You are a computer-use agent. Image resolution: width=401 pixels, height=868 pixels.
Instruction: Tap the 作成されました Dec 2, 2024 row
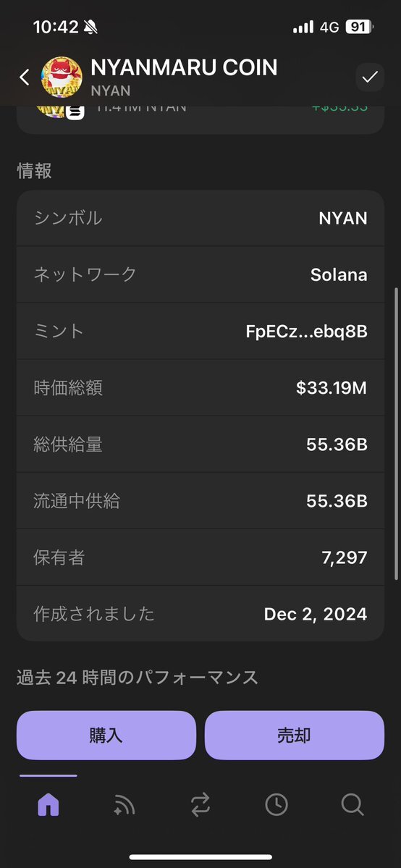click(200, 613)
